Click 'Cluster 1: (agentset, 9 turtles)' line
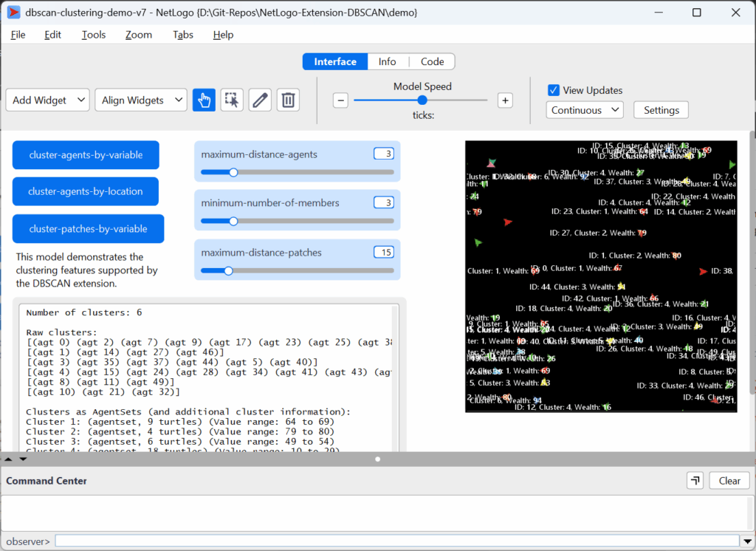 (x=180, y=422)
